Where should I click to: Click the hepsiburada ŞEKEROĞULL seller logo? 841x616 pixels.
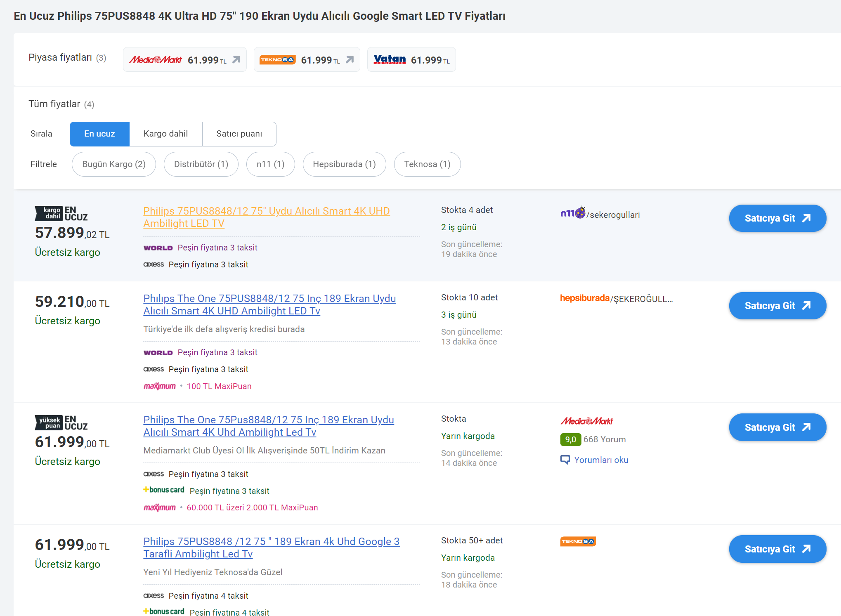coord(585,298)
